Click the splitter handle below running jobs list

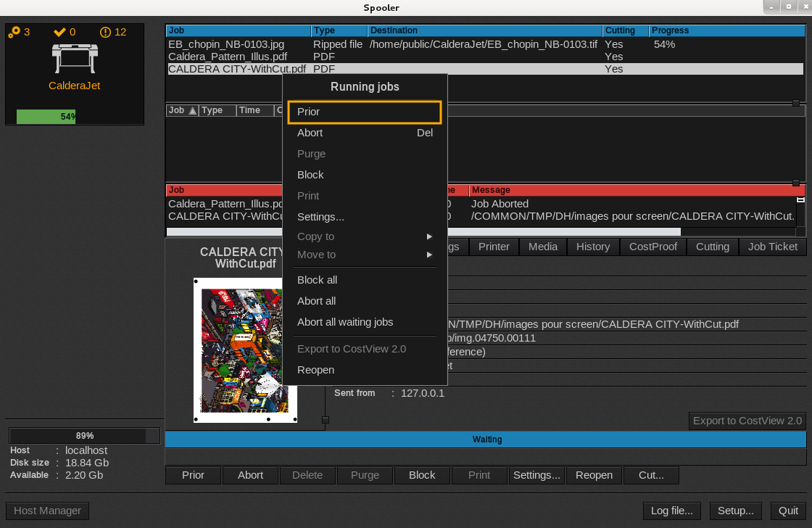[796, 103]
